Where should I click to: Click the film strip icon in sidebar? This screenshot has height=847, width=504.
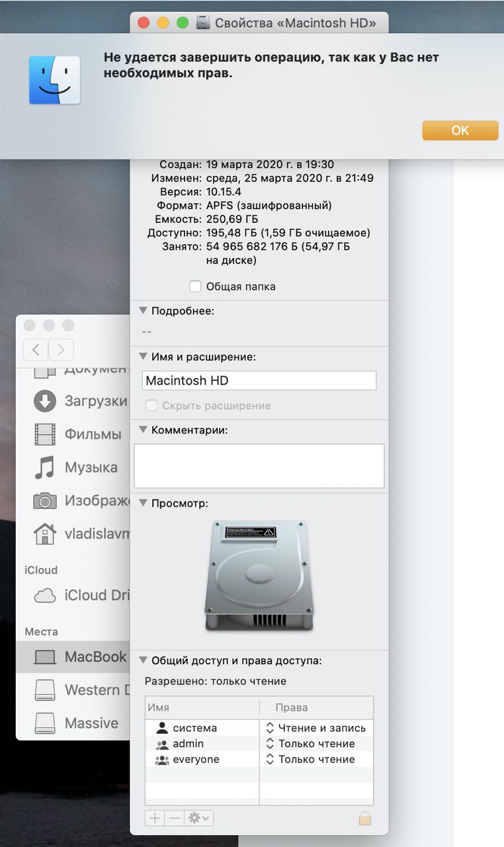pos(44,434)
